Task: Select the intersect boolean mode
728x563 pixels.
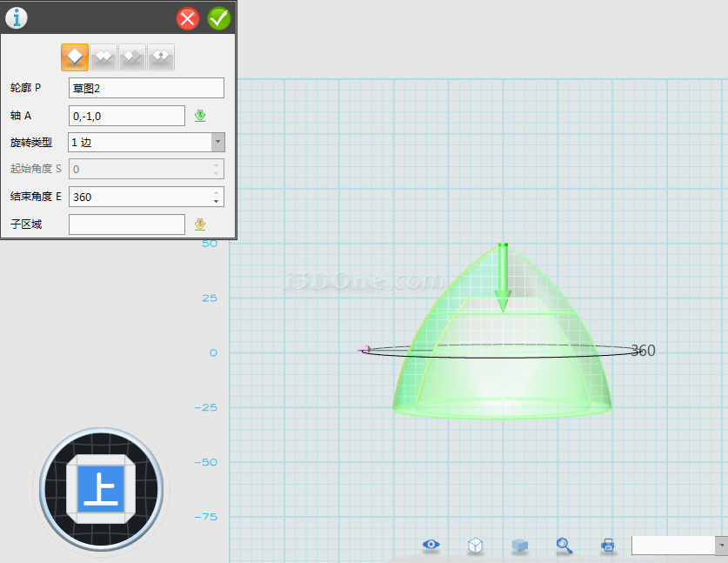Action: (161, 57)
